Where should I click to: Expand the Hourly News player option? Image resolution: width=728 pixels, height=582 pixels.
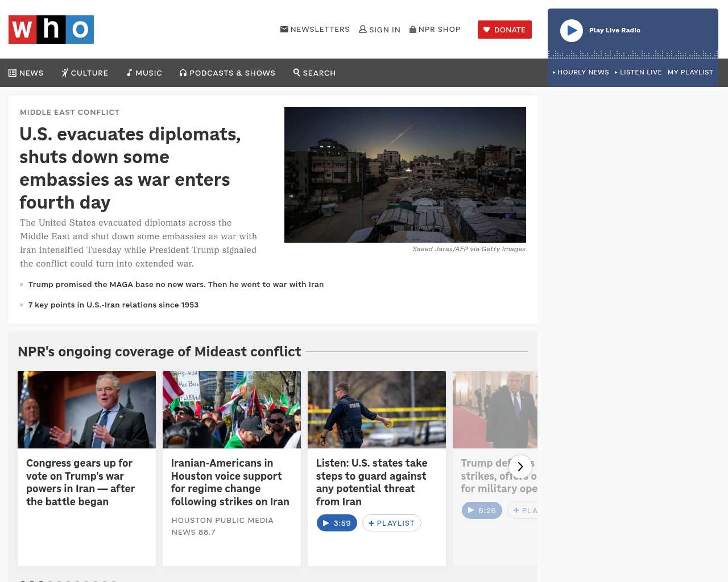click(x=581, y=72)
